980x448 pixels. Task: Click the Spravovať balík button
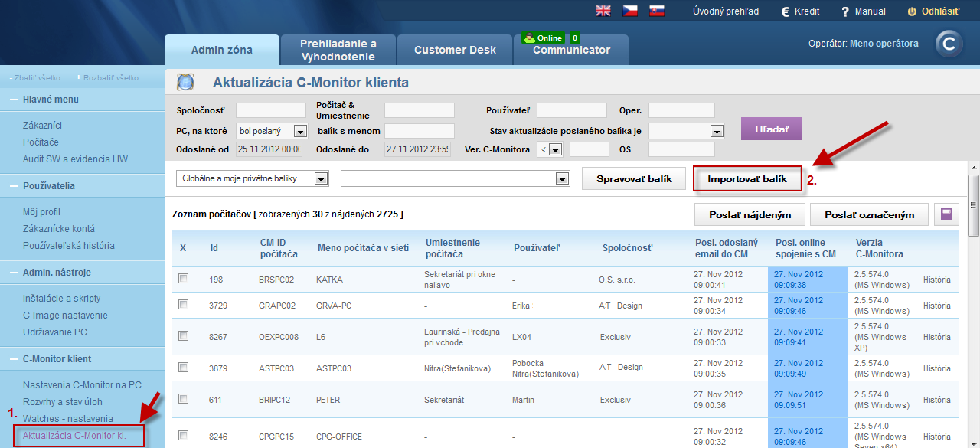[634, 179]
